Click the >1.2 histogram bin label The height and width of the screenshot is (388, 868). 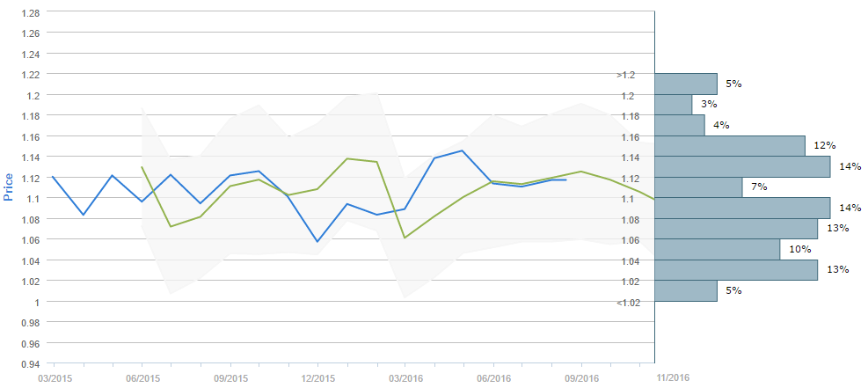click(625, 75)
